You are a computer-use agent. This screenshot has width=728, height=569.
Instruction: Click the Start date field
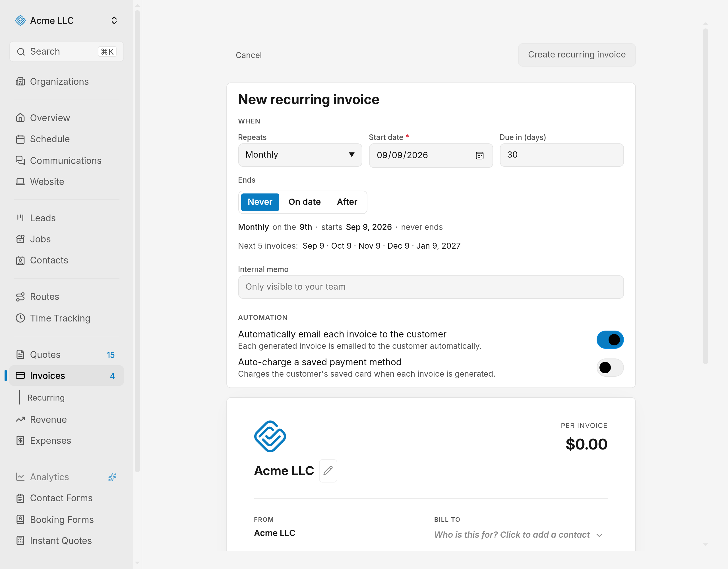431,155
